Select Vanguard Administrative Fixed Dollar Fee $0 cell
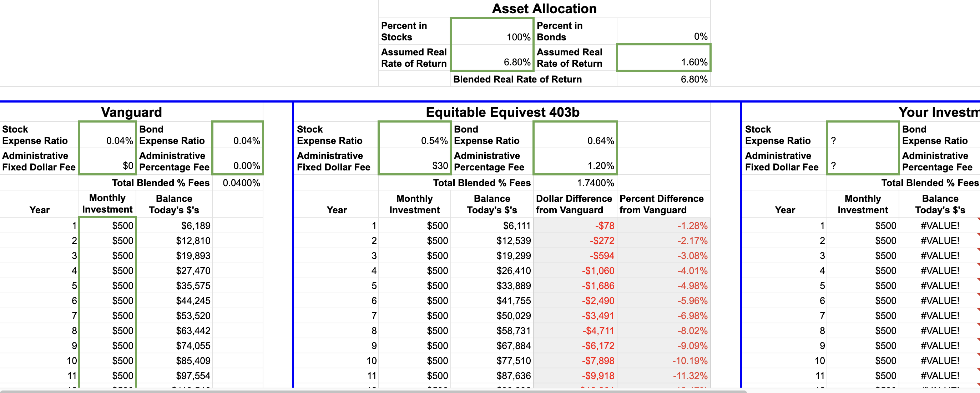980x393 pixels. [108, 161]
